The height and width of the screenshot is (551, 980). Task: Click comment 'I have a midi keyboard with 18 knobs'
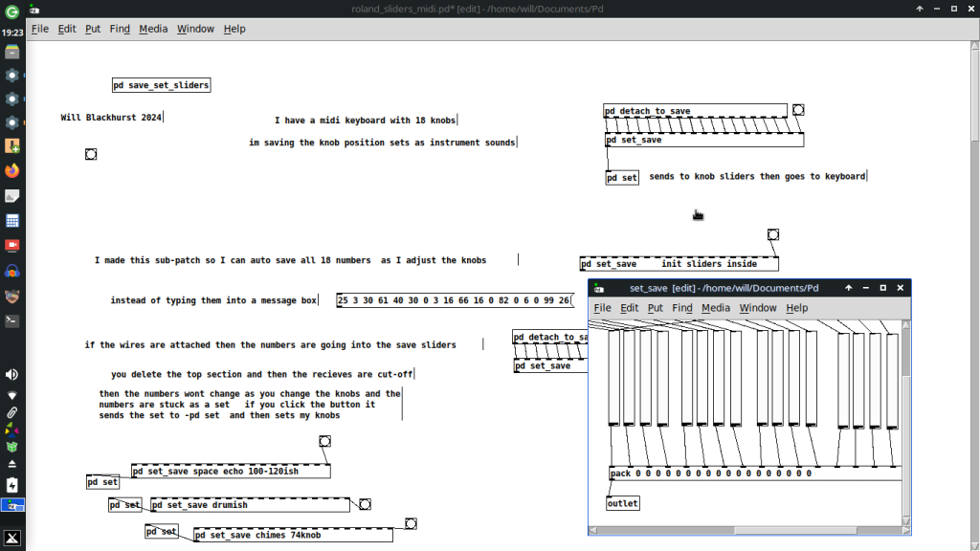coord(366,120)
